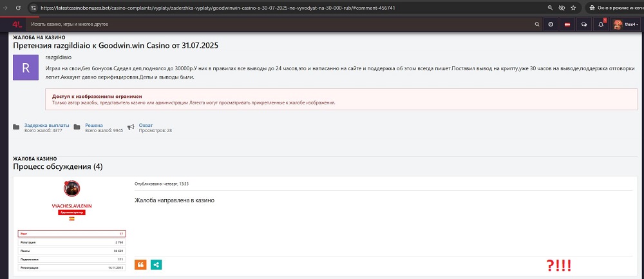Click the search magnifier icon in site header

[537, 24]
